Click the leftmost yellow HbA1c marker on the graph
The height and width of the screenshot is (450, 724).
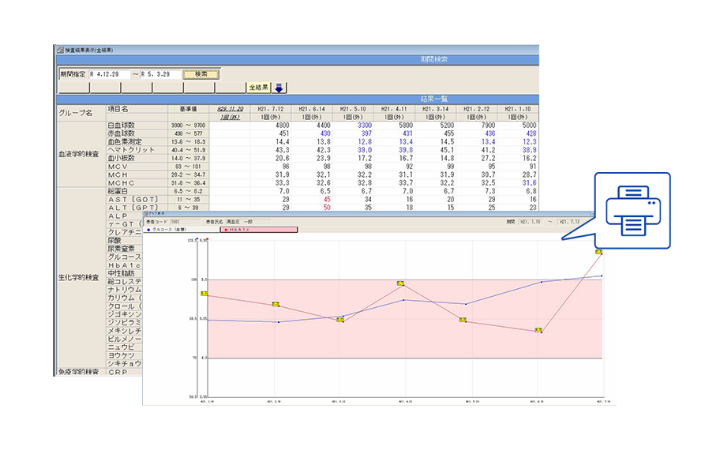[x=203, y=294]
